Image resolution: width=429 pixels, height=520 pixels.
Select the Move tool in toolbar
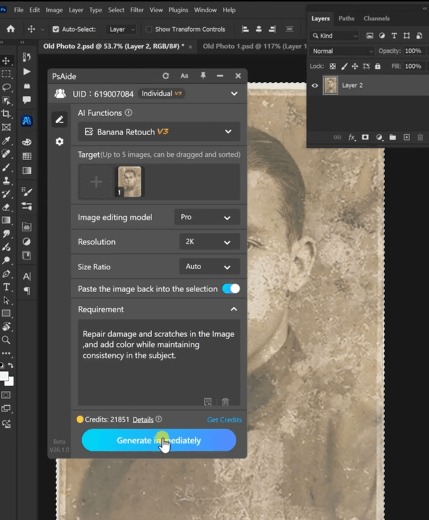6,60
